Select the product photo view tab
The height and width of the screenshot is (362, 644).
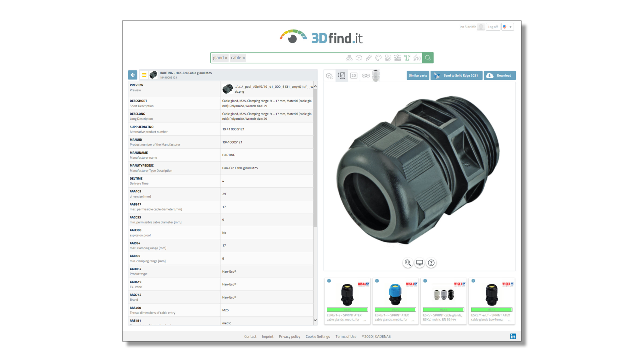pos(376,75)
